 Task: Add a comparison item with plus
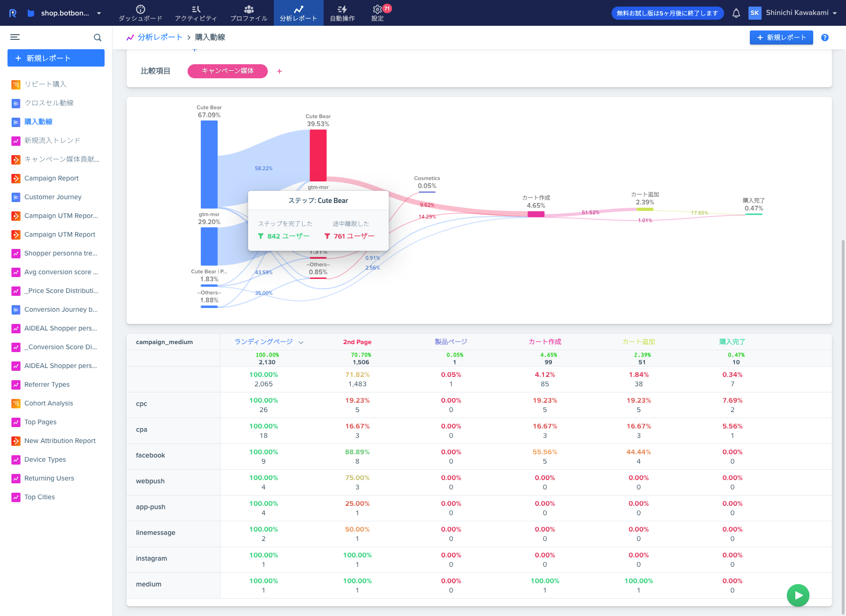point(279,71)
